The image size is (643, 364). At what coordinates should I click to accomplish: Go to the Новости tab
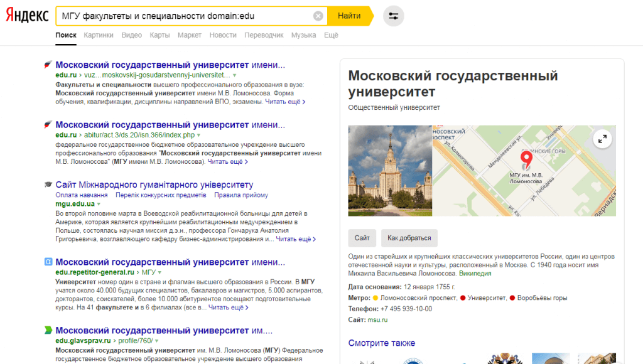[223, 35]
